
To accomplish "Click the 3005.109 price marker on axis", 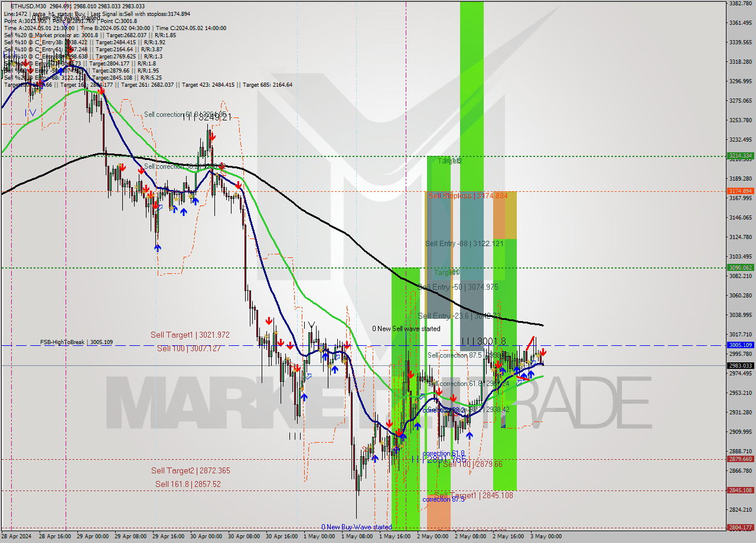I will [740, 345].
